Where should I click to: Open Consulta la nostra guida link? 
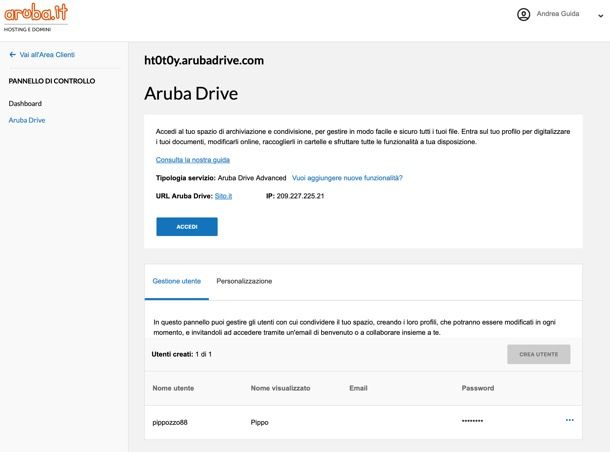(193, 160)
